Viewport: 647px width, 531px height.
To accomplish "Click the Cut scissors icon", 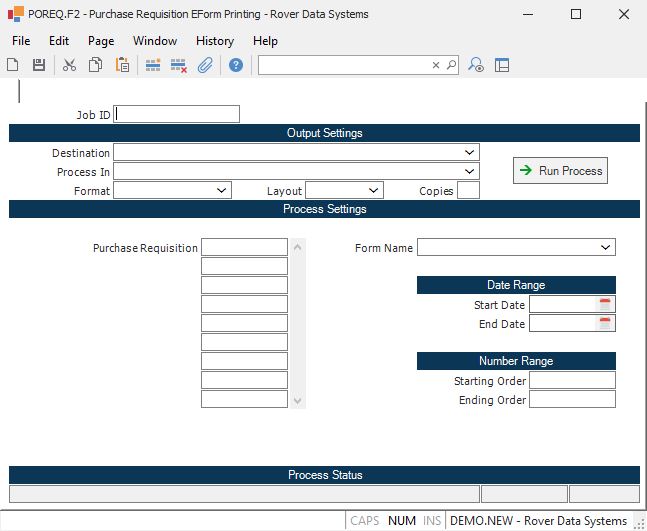I will (x=69, y=65).
